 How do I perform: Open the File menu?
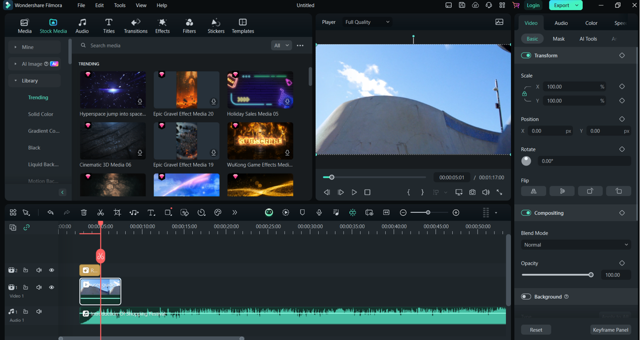(x=81, y=6)
